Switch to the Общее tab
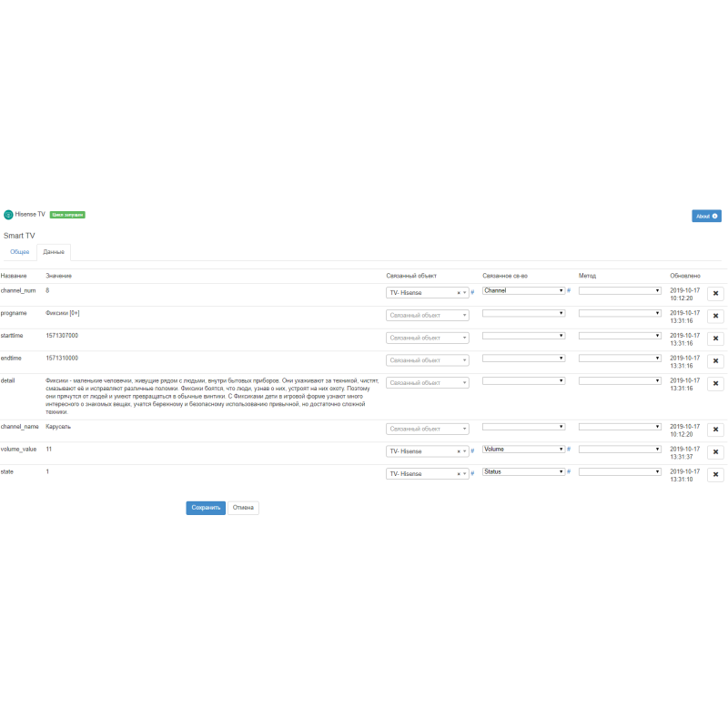The width and height of the screenshot is (728, 728). point(19,251)
